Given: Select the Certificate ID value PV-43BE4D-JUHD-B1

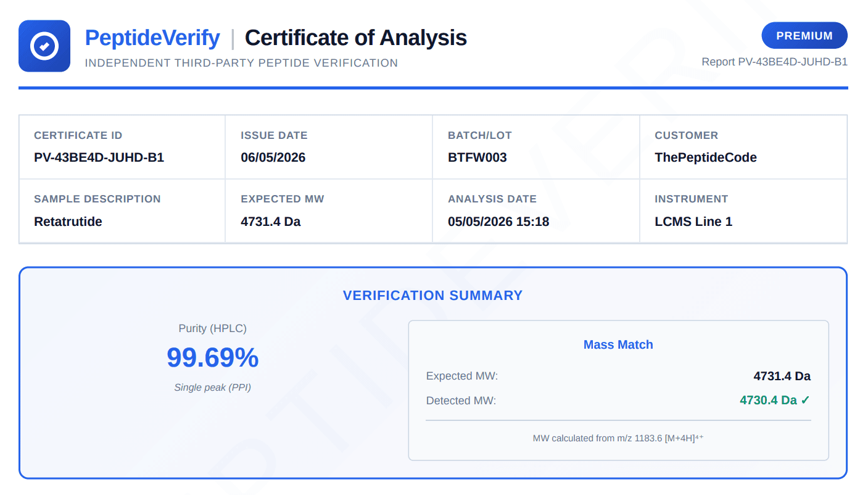Looking at the screenshot, I should pos(99,157).
